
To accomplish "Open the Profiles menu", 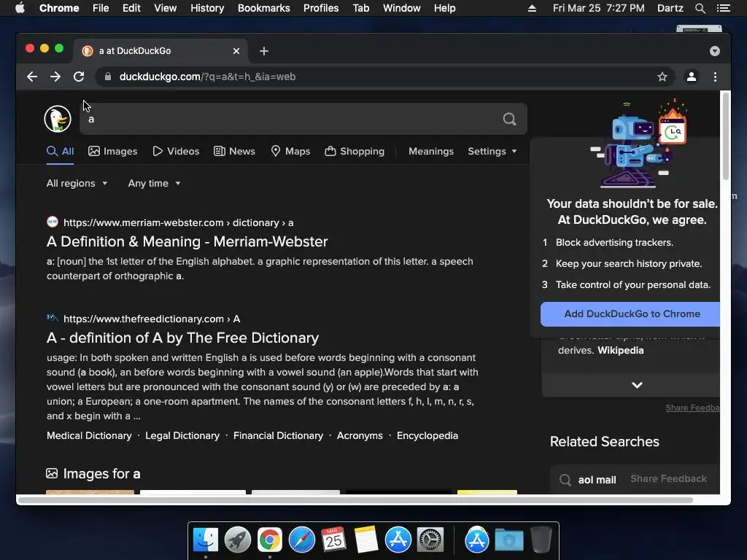I will pos(321,8).
